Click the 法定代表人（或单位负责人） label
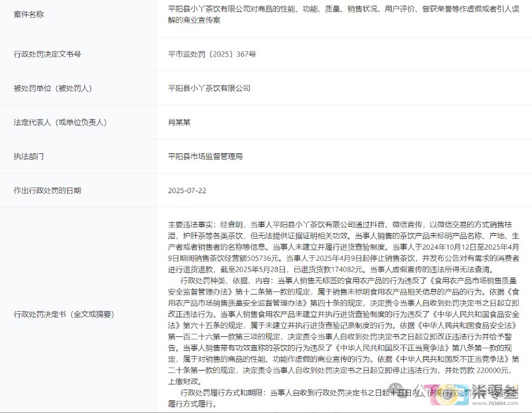The width and height of the screenshot is (532, 413). click(x=60, y=122)
